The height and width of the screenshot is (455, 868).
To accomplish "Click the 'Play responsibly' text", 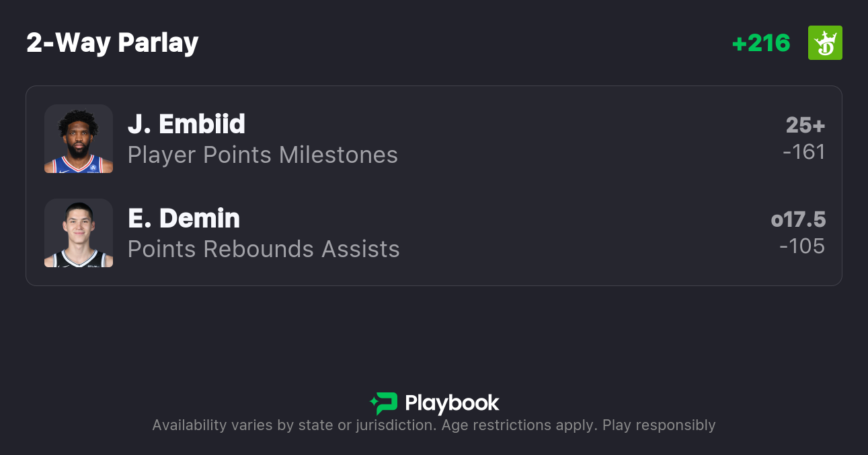I will (659, 425).
